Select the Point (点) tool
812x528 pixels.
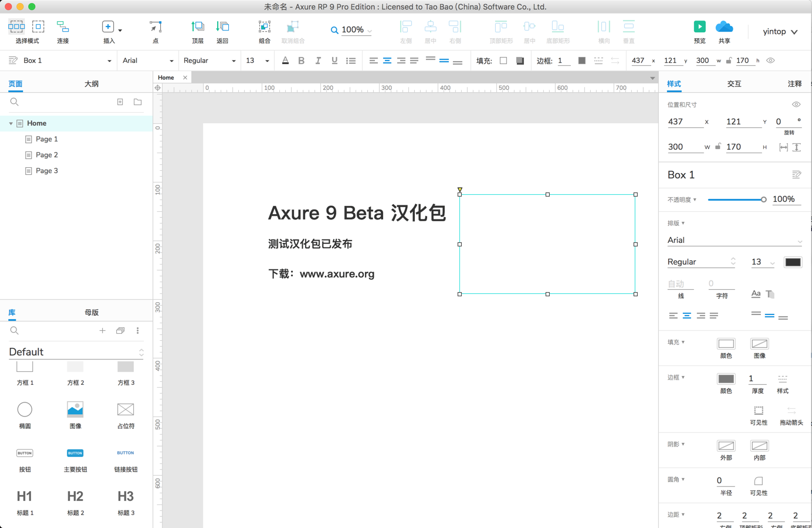click(155, 27)
